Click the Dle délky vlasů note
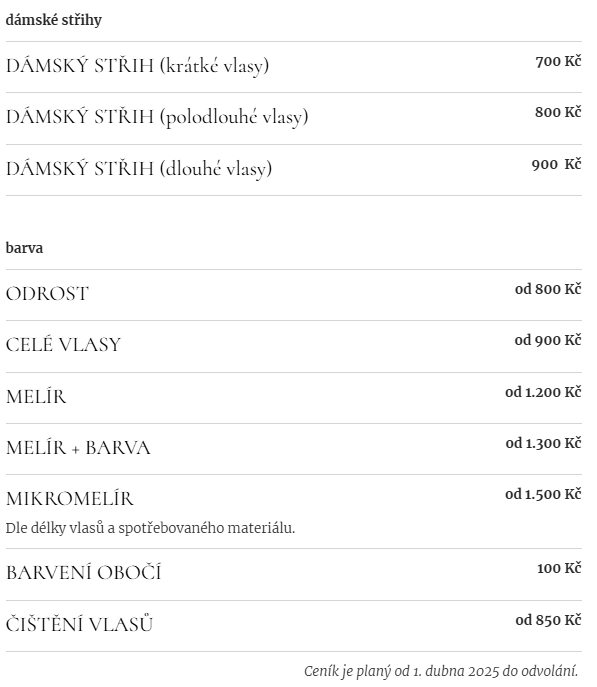597x687 pixels. [x=150, y=528]
